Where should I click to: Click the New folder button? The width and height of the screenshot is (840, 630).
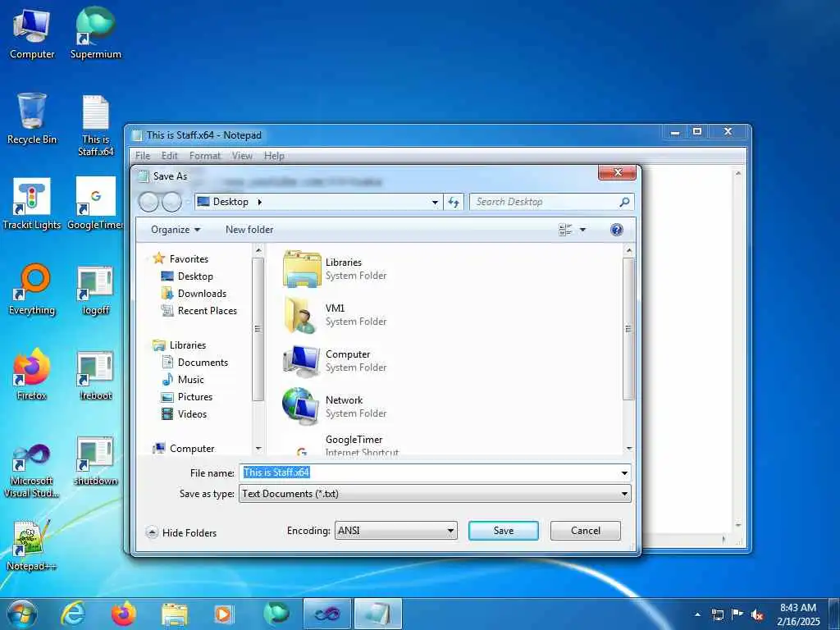(249, 230)
